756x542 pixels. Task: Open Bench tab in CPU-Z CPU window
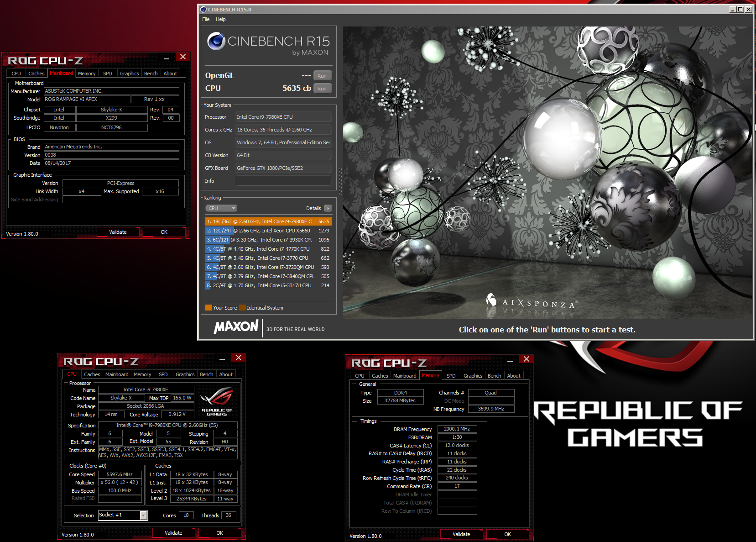click(x=207, y=374)
